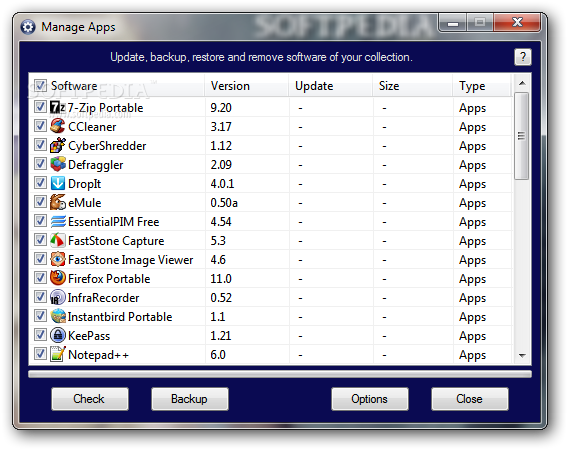Click the InfraRecorder disc icon
Viewport: 568px width, 450px height.
click(58, 297)
